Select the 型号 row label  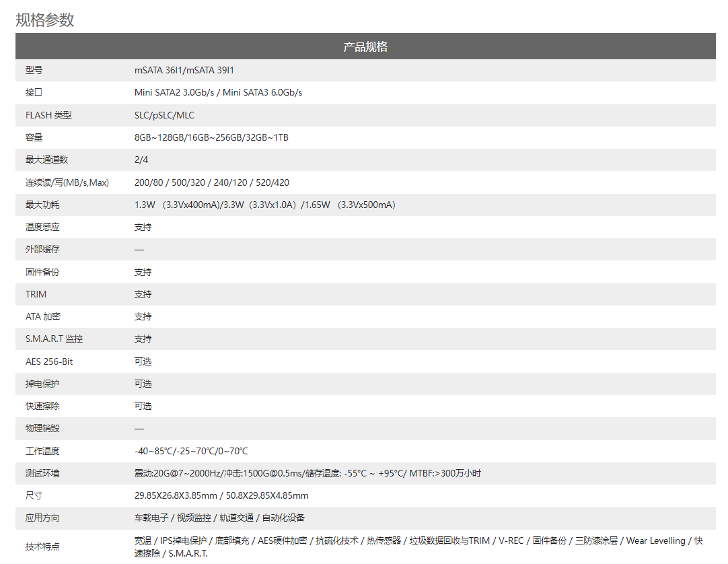pyautogui.click(x=34, y=70)
